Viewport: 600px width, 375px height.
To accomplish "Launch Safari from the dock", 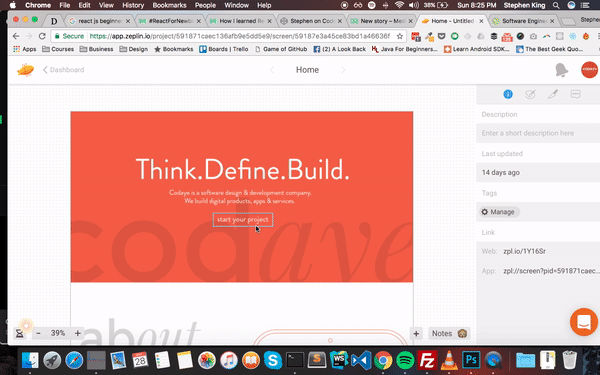I will 74,360.
